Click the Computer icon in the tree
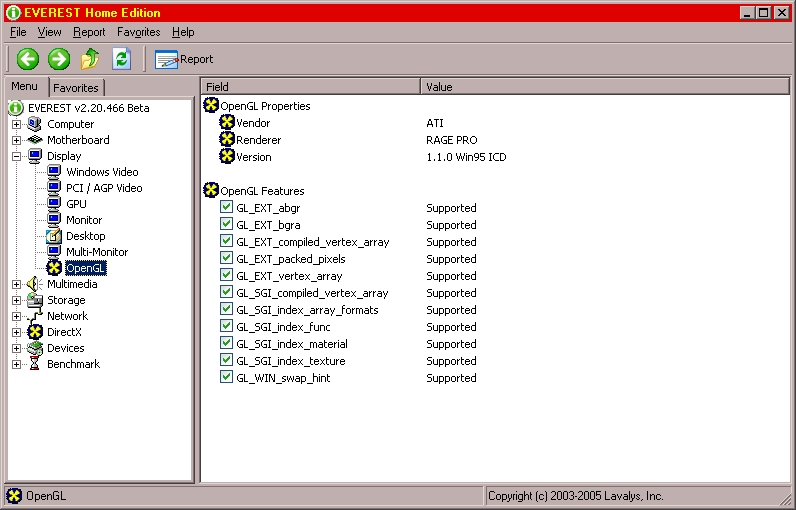The height and width of the screenshot is (510, 796). click(35, 124)
